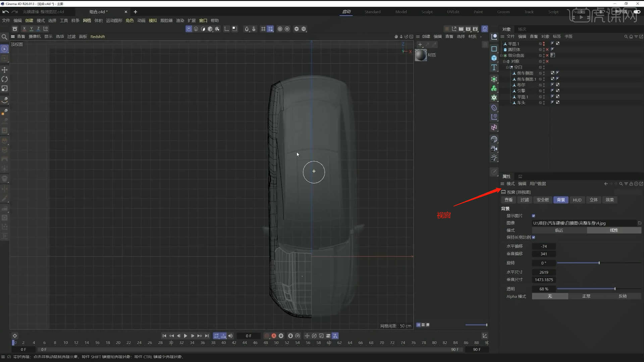Click the subdivision generator icon in palette

click(x=494, y=79)
